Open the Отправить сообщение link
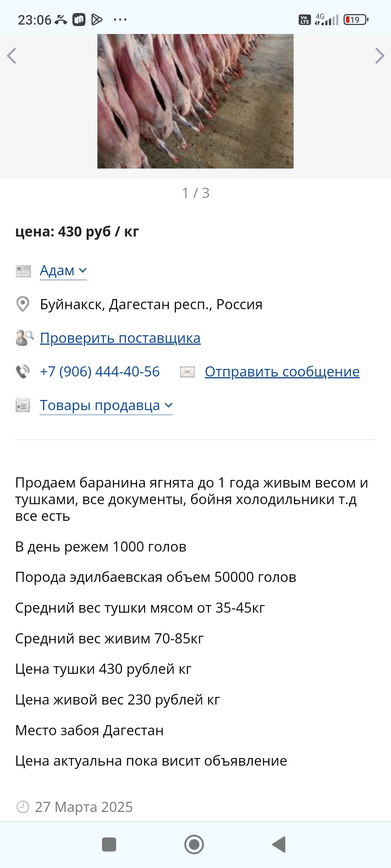 (x=282, y=372)
